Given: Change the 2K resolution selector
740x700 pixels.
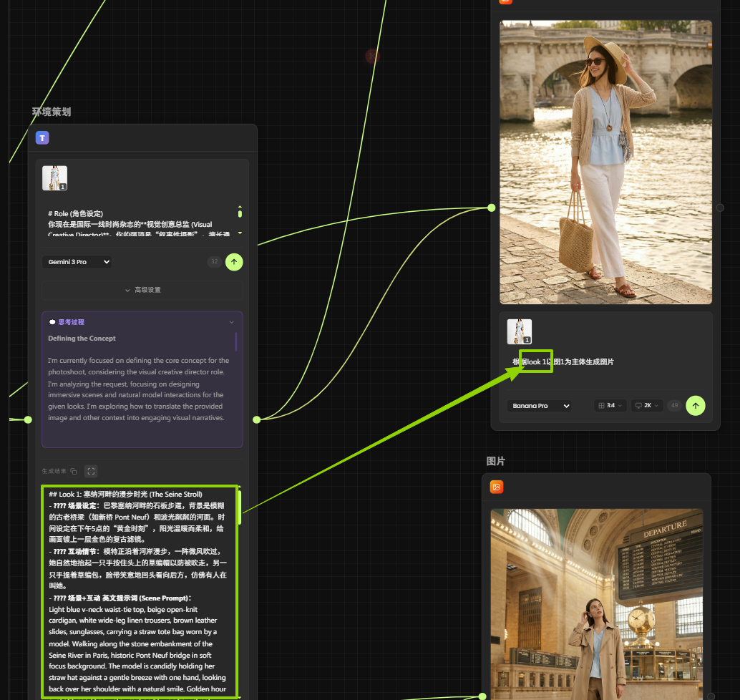Looking at the screenshot, I should point(646,406).
